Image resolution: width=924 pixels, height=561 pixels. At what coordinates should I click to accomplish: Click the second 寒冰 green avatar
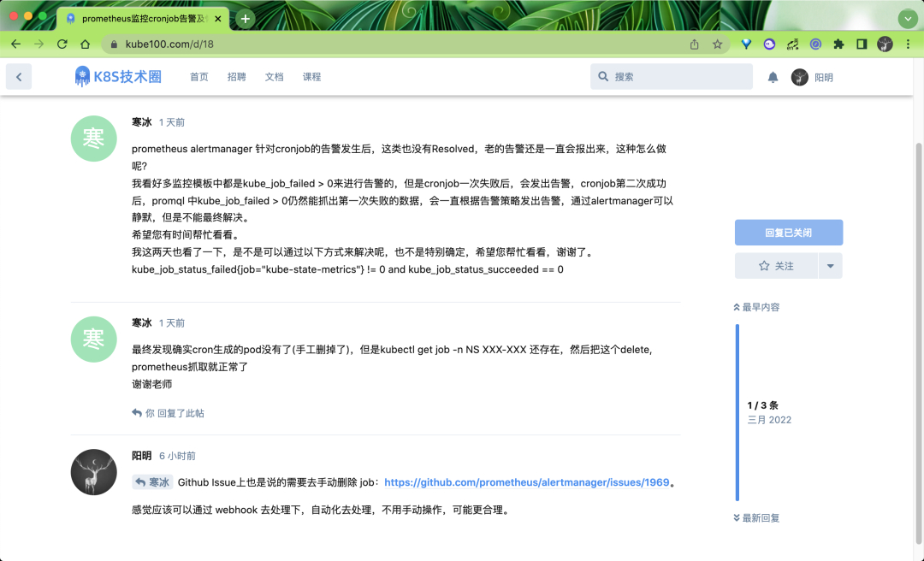94,339
